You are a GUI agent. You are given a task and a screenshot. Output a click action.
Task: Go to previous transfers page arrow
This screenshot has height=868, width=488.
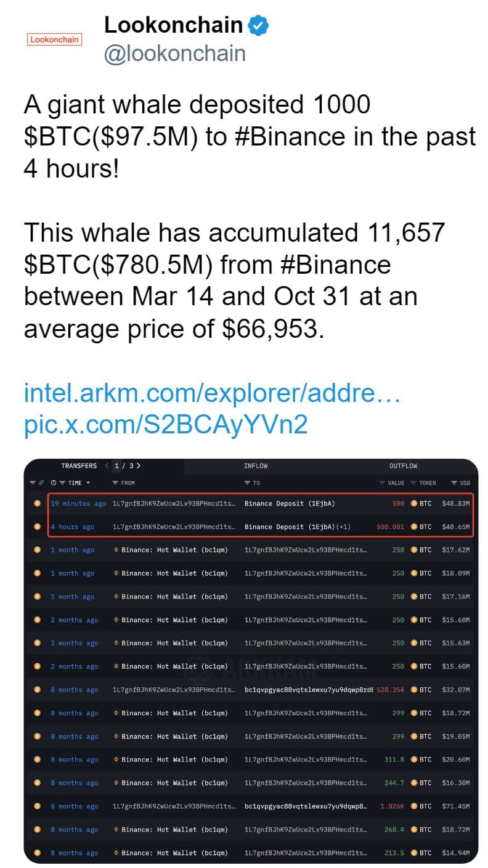coord(107,465)
